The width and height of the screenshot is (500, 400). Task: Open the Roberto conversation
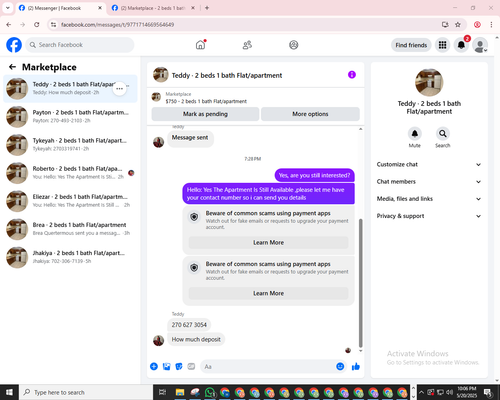(70, 173)
